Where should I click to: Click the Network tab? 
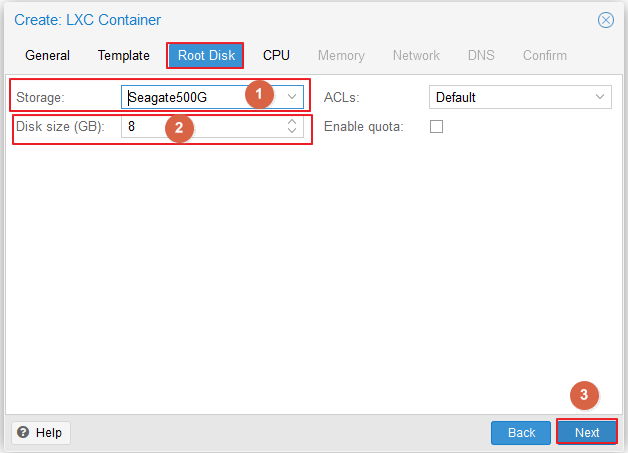point(416,55)
